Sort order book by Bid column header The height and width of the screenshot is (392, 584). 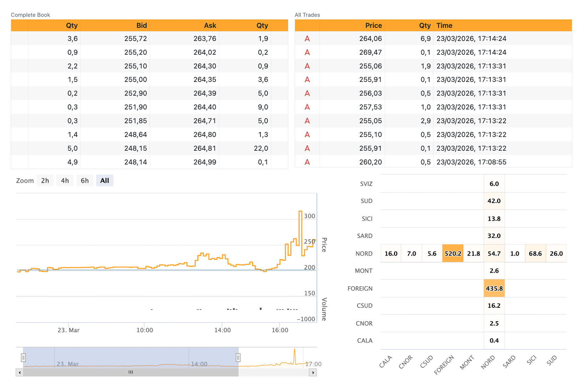(141, 25)
